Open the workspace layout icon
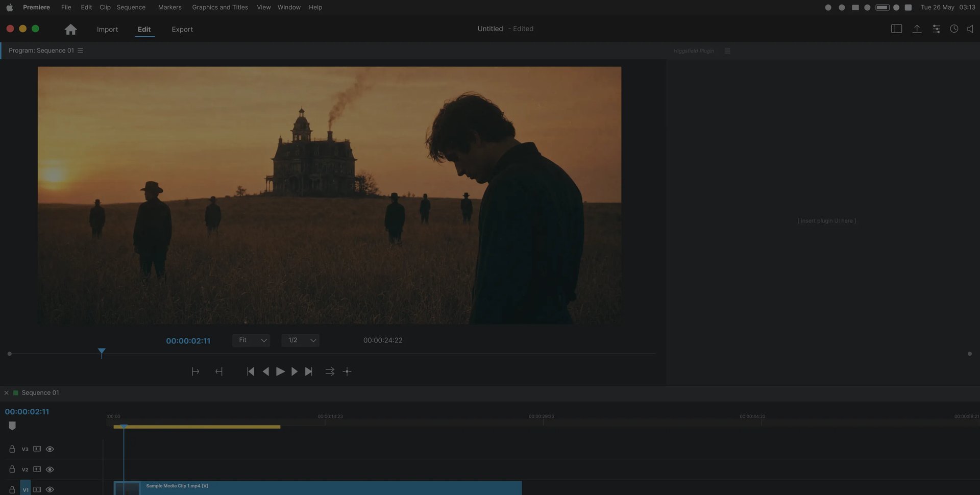Image resolution: width=980 pixels, height=495 pixels. pyautogui.click(x=896, y=29)
